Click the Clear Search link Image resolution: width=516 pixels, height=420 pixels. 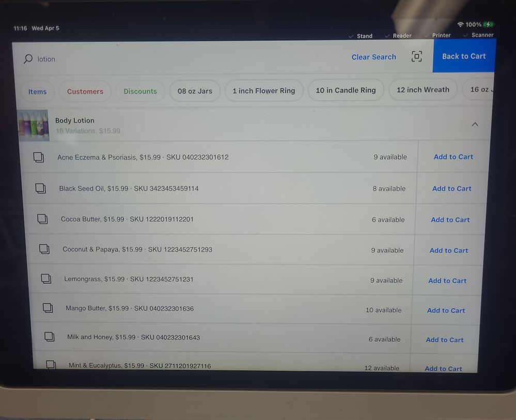pos(373,57)
